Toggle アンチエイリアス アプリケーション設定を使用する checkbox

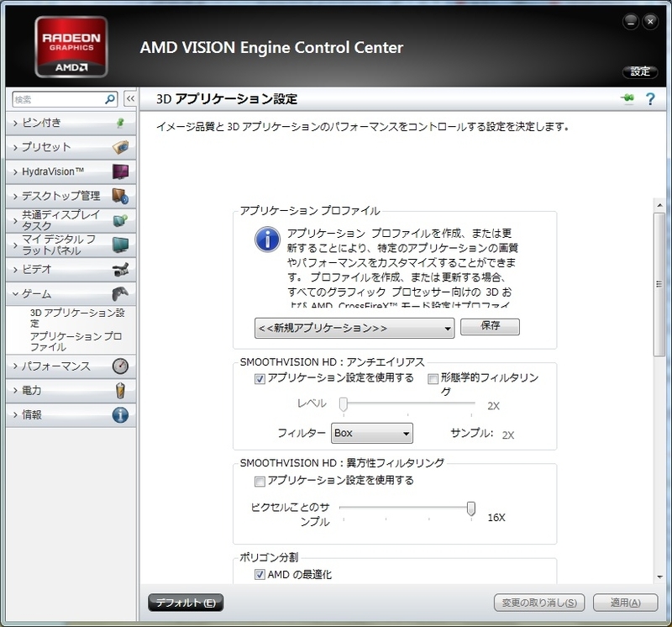point(260,379)
